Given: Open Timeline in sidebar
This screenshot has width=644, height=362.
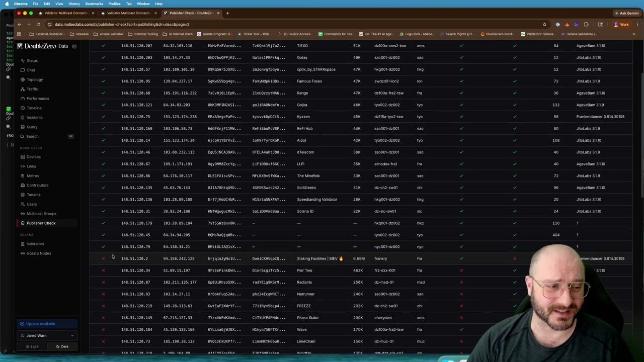Looking at the screenshot, I should point(34,108).
